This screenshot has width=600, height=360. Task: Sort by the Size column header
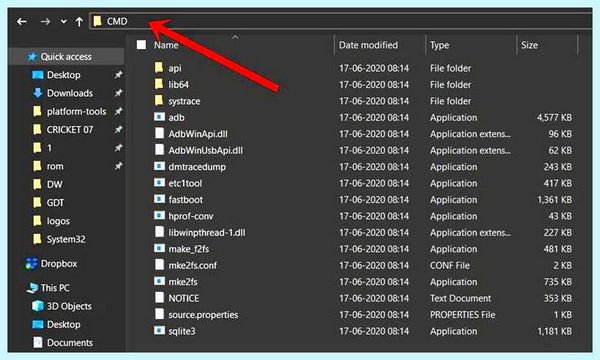(x=529, y=45)
